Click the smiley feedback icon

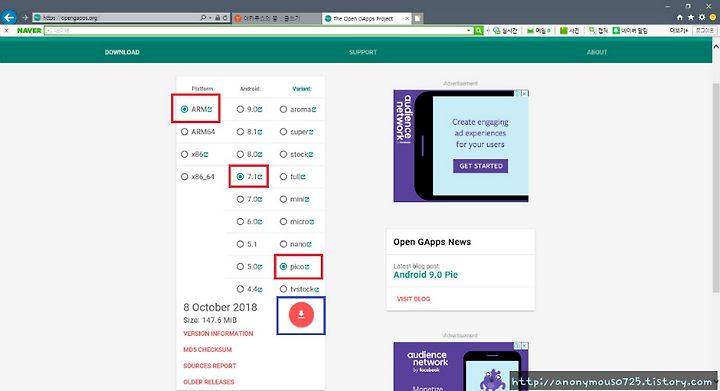(x=713, y=17)
